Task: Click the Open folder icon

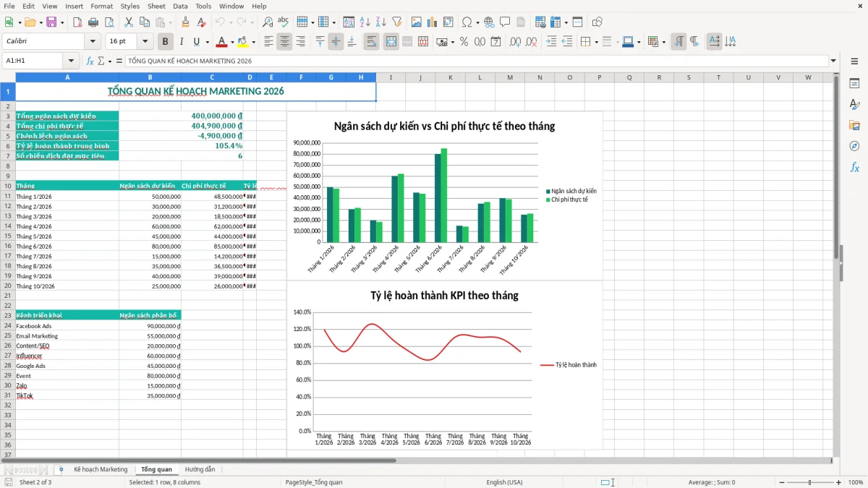Action: [x=29, y=22]
